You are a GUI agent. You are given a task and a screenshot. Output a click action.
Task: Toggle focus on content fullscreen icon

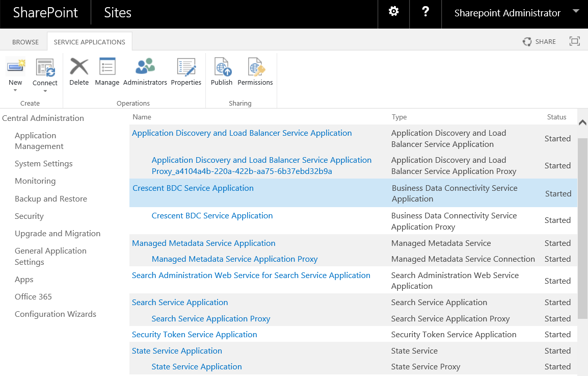pos(574,41)
